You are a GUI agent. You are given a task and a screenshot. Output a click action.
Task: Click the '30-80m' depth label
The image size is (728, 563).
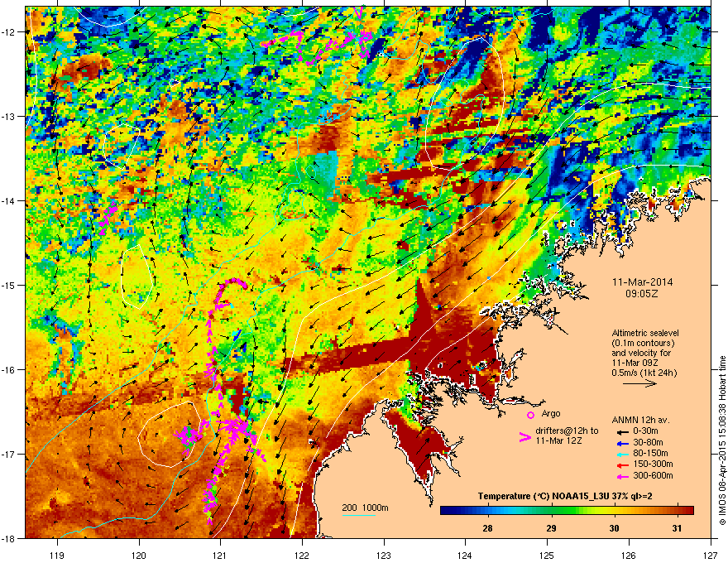[648, 442]
